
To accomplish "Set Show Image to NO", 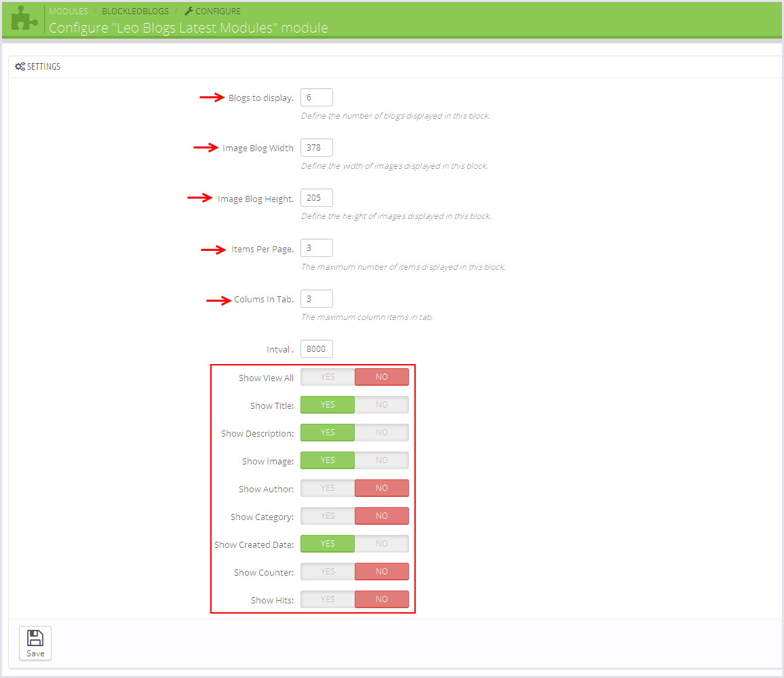I will point(382,460).
